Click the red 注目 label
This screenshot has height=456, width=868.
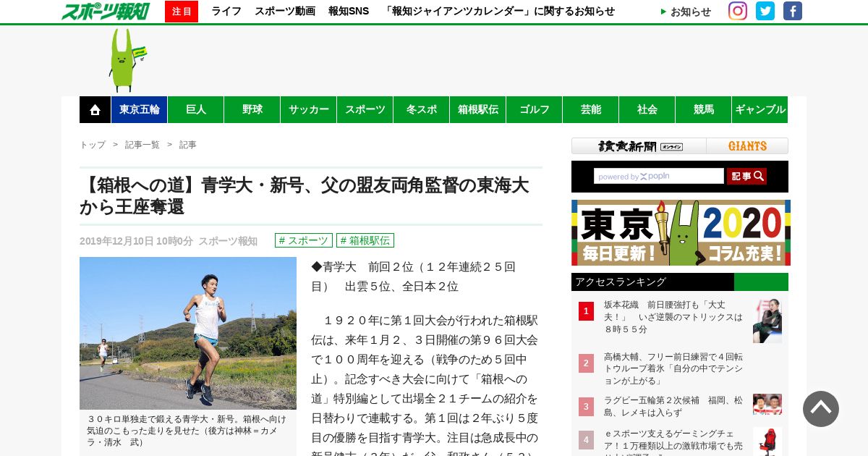pos(182,12)
